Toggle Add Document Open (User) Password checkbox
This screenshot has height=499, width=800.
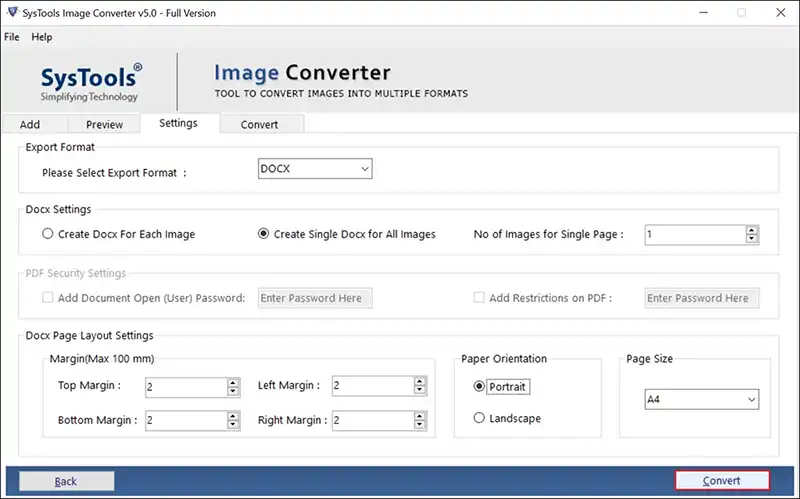tap(47, 297)
